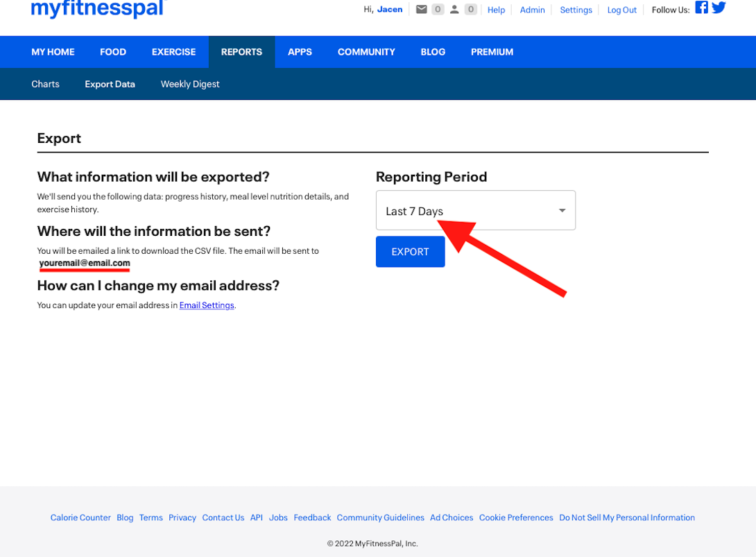Open the Privacy footer link
This screenshot has height=557, width=756.
point(182,517)
